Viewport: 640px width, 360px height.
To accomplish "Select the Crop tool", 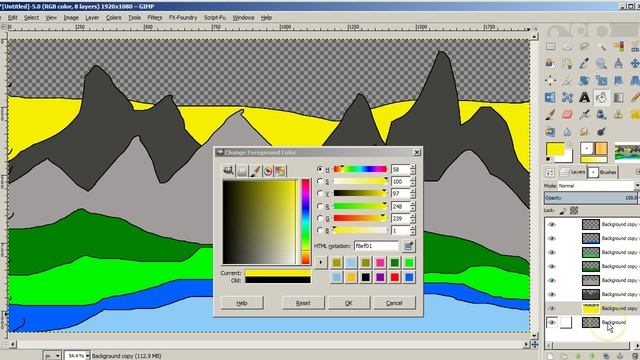I will [x=567, y=80].
